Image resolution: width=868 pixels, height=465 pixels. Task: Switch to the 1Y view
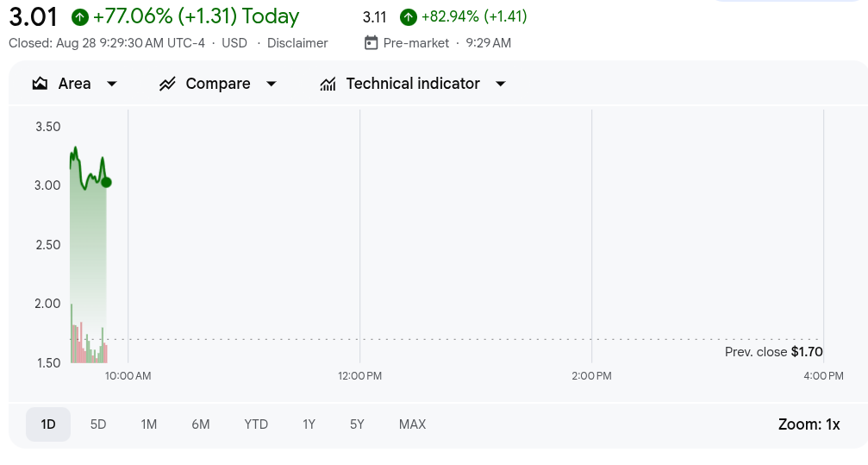tap(309, 424)
